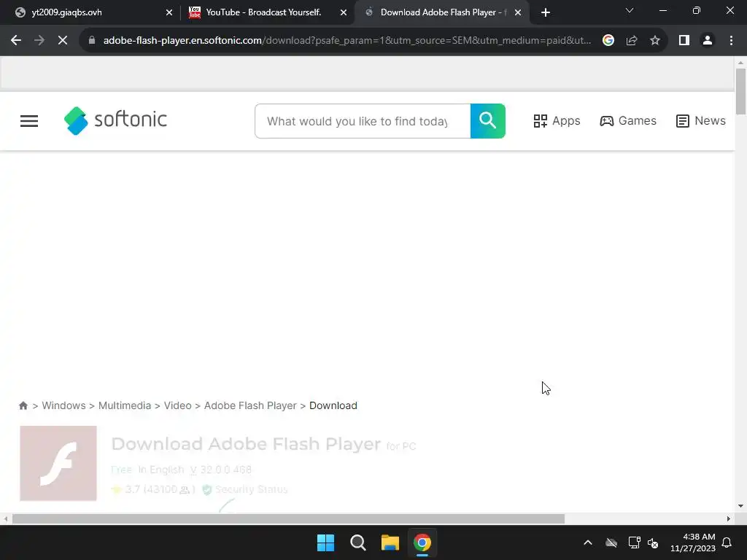Open the Apps section
Image resolution: width=747 pixels, height=560 pixels.
point(557,121)
